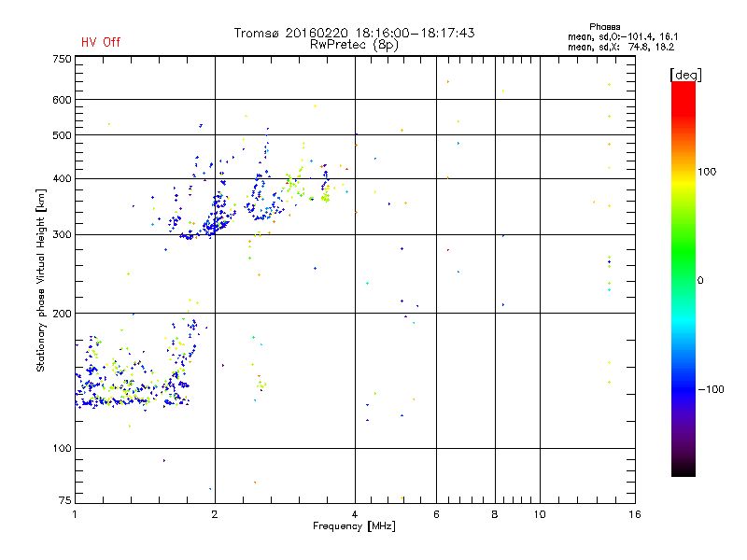This screenshot has width=747, height=560.
Task: Click the 'RwPretec (8p)' subtitle
Action: (x=354, y=45)
